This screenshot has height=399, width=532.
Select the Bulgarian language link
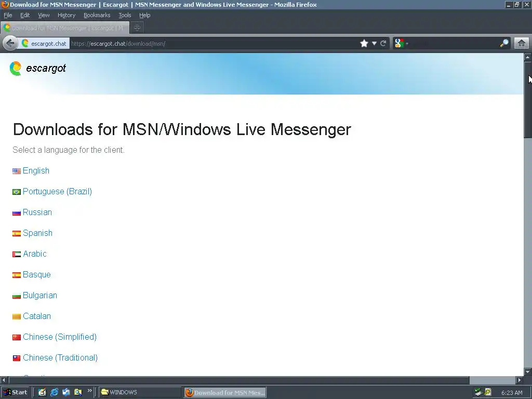40,295
